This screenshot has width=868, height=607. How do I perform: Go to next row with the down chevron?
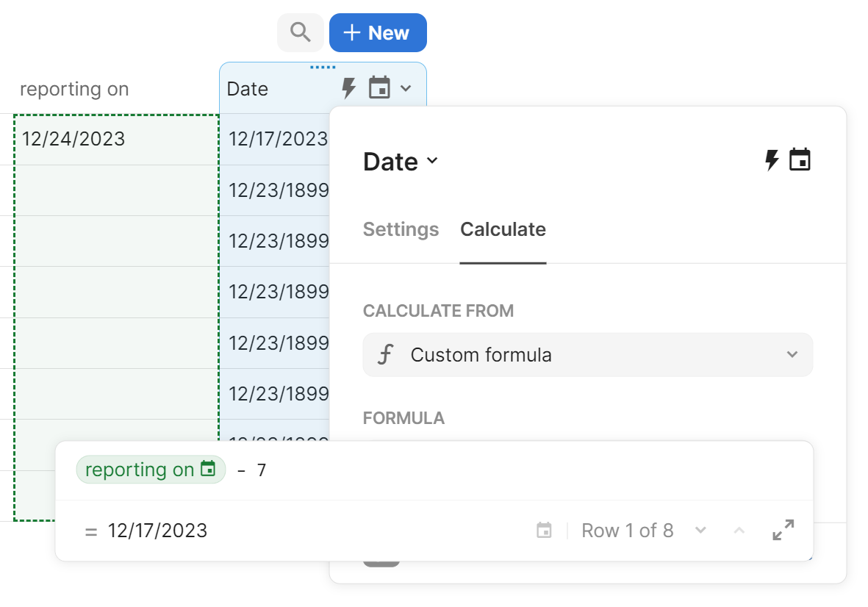point(701,531)
